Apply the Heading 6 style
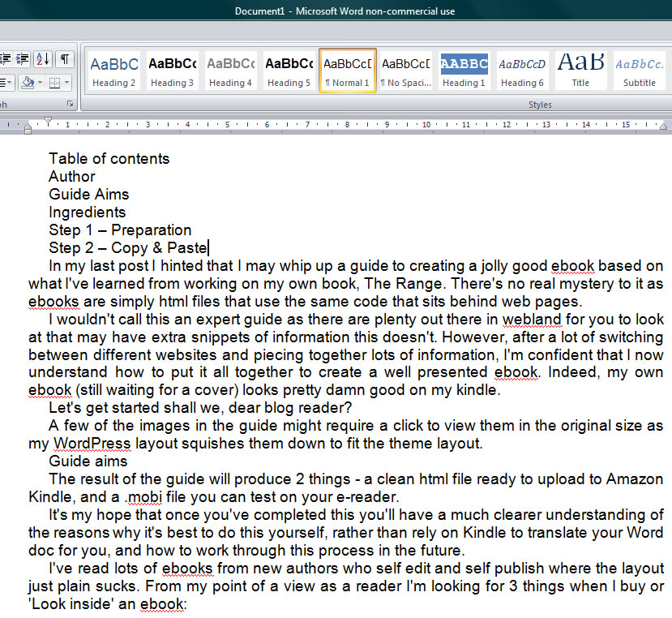Screen dimensions: 672x618 coord(522,71)
